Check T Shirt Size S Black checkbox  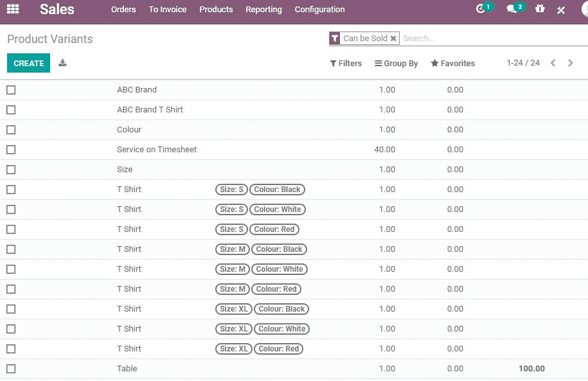pyautogui.click(x=11, y=190)
